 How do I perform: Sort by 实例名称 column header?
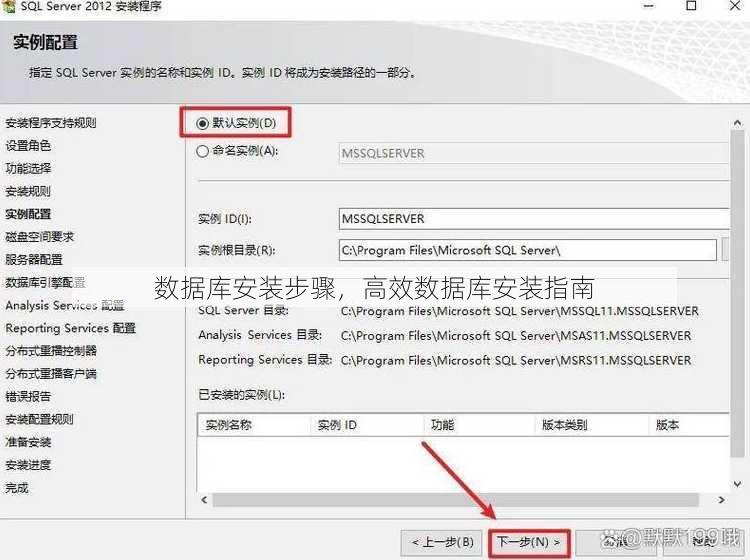pos(254,425)
